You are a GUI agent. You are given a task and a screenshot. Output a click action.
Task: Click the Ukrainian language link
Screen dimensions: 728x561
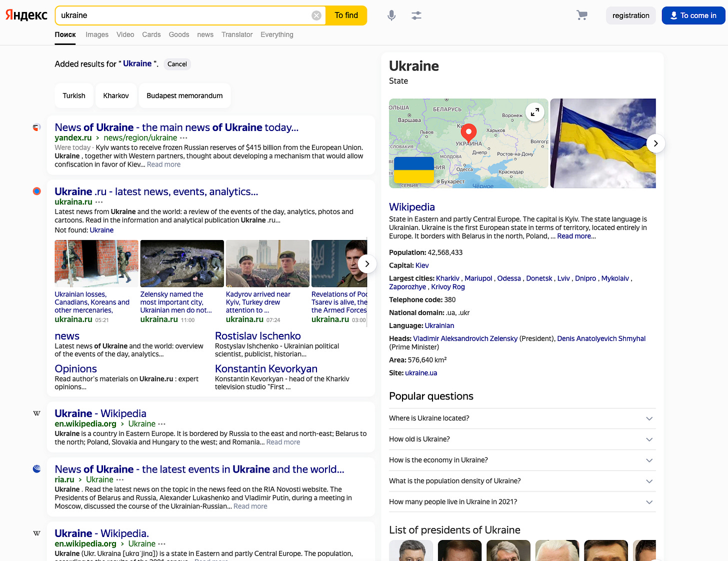[439, 325]
